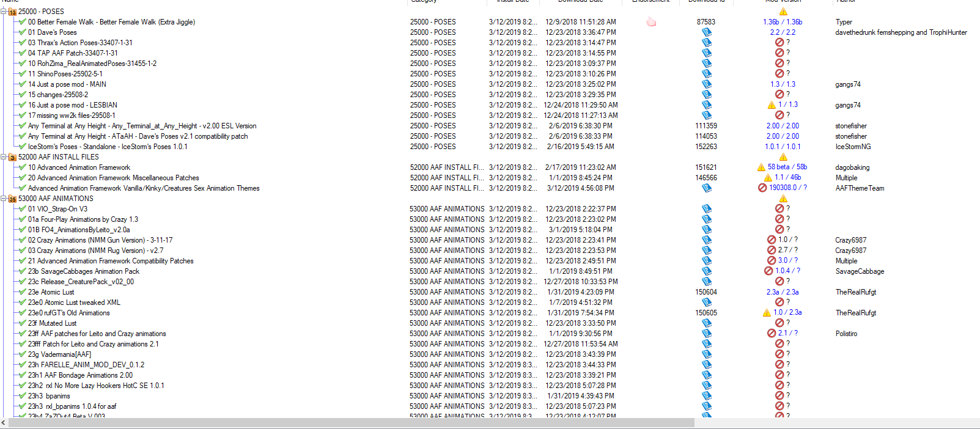The image size is (980, 429).
Task: Toggle the 23h FARELLE_ANIM_MOD_DEV_0.1.2 checkbox
Action: (23, 365)
